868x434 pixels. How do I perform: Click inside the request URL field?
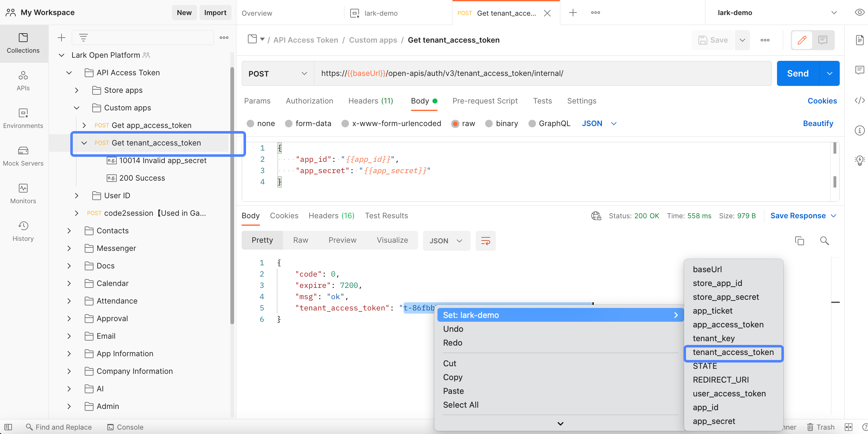(x=506, y=73)
